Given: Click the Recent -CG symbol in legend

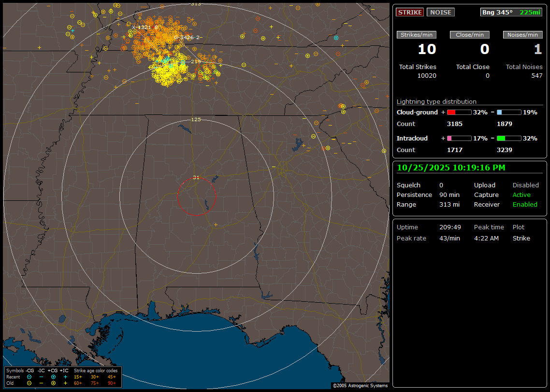Looking at the screenshot, I should (29, 377).
